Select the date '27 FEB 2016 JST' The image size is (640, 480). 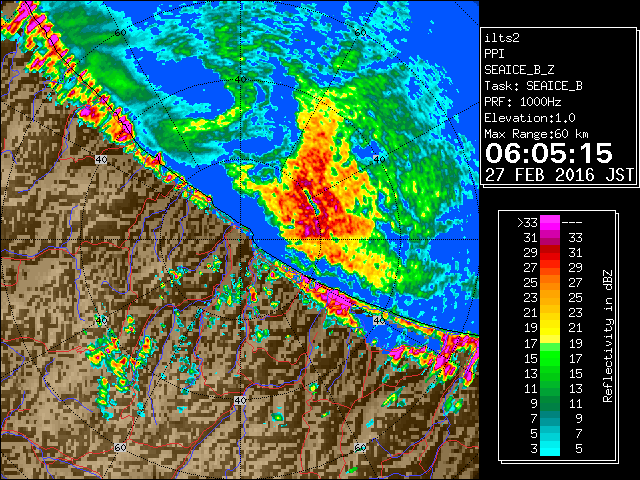coord(560,175)
